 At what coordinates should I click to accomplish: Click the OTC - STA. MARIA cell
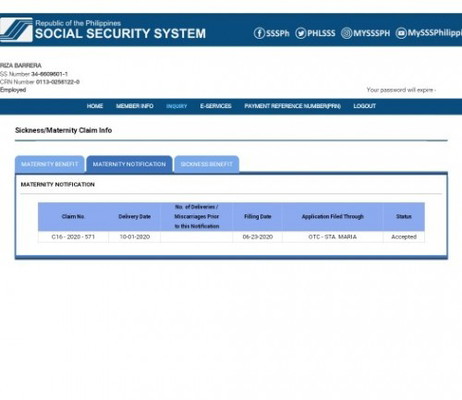(333, 237)
